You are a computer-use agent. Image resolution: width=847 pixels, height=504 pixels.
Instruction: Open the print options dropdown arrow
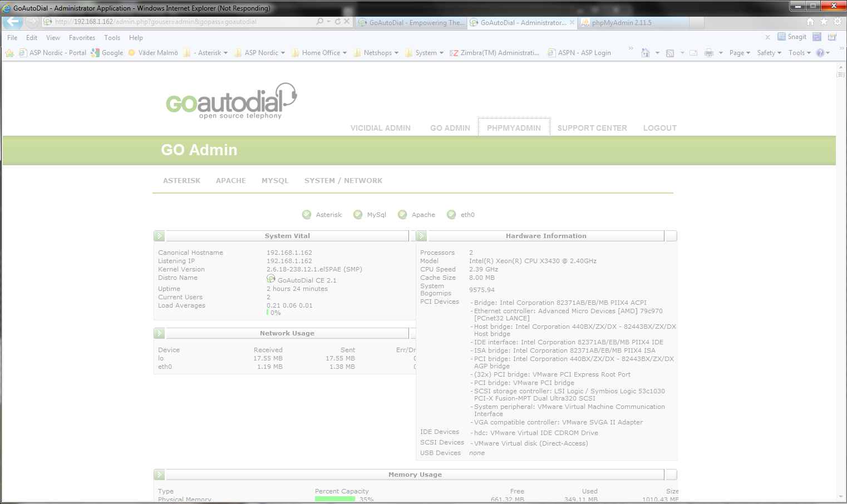pyautogui.click(x=721, y=53)
